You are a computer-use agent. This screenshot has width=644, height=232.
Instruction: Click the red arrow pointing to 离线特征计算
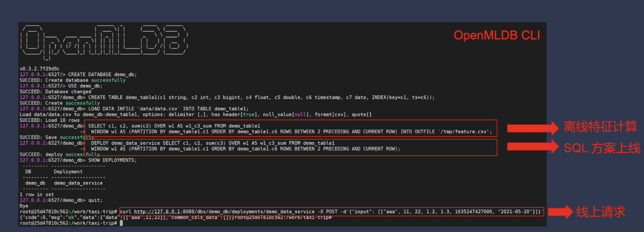(532, 128)
